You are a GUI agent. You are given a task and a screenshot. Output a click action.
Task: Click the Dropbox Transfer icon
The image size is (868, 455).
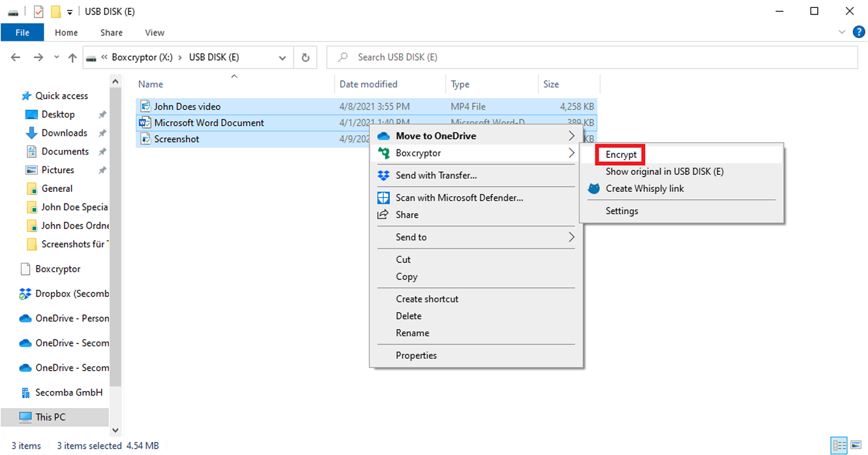tap(383, 175)
